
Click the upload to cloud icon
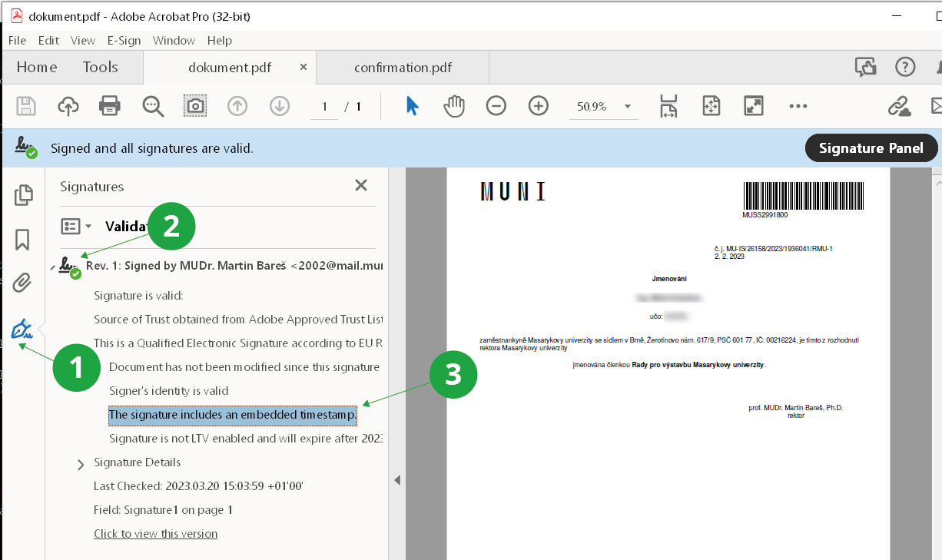68,106
